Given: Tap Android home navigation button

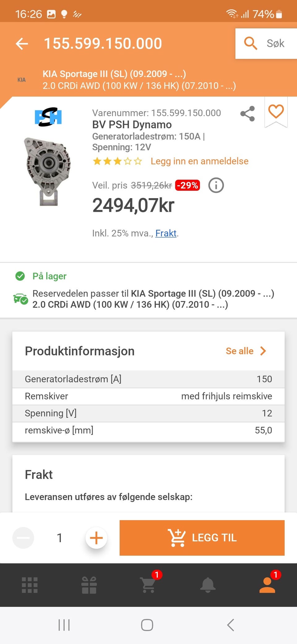Looking at the screenshot, I should [x=147, y=625].
